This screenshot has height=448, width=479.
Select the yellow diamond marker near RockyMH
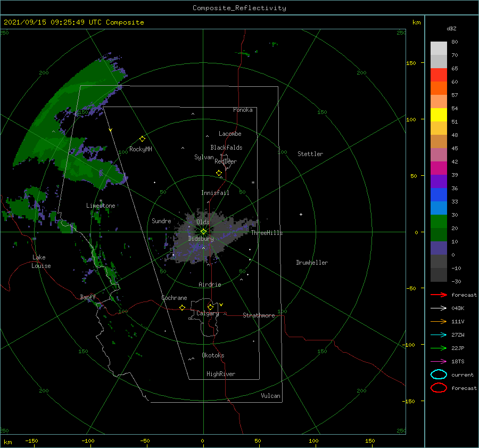click(x=142, y=139)
